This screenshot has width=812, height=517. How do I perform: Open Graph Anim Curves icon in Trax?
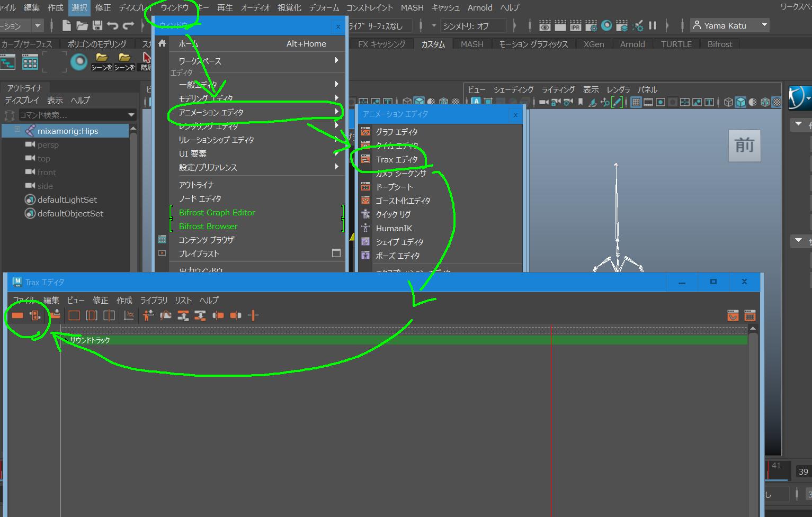pyautogui.click(x=129, y=315)
